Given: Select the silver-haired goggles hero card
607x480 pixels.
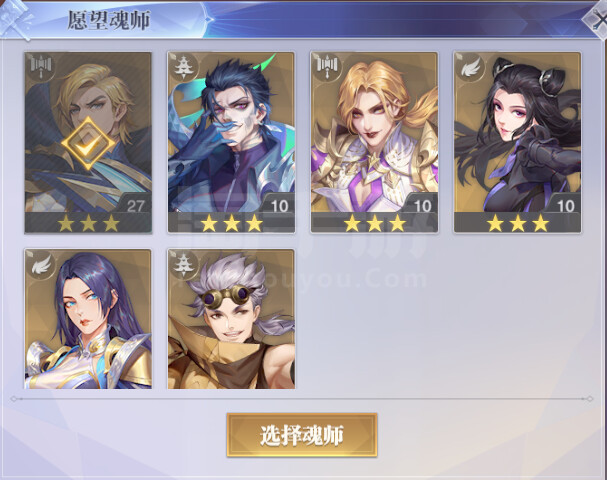Looking at the screenshot, I should [231, 319].
